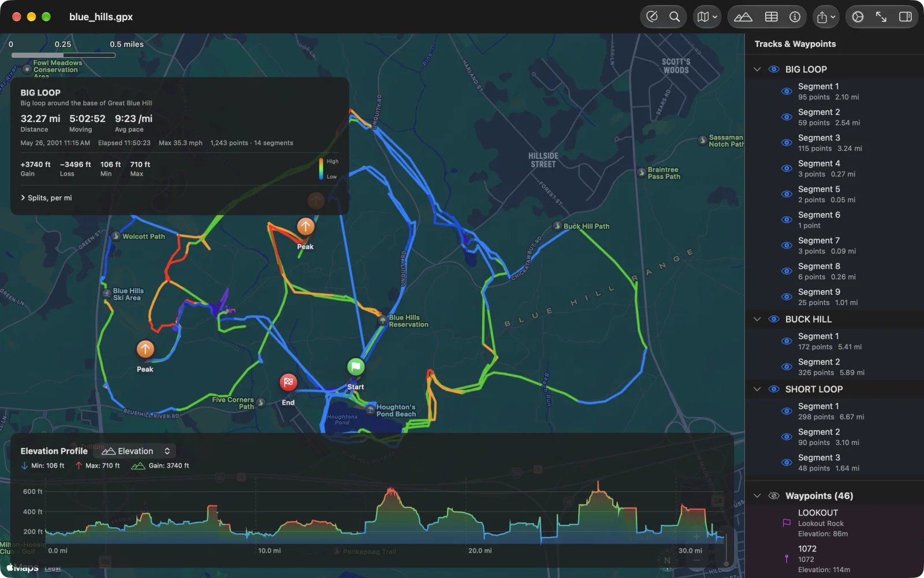Select Segment 7 with 3 points
This screenshot has width=924, height=578.
coord(834,246)
